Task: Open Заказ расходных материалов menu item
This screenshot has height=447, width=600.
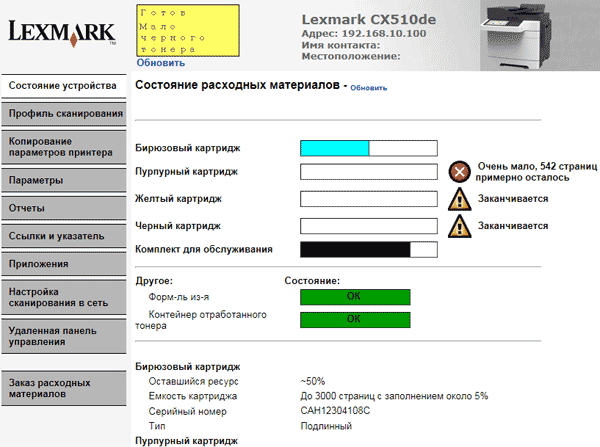Action: point(64,388)
